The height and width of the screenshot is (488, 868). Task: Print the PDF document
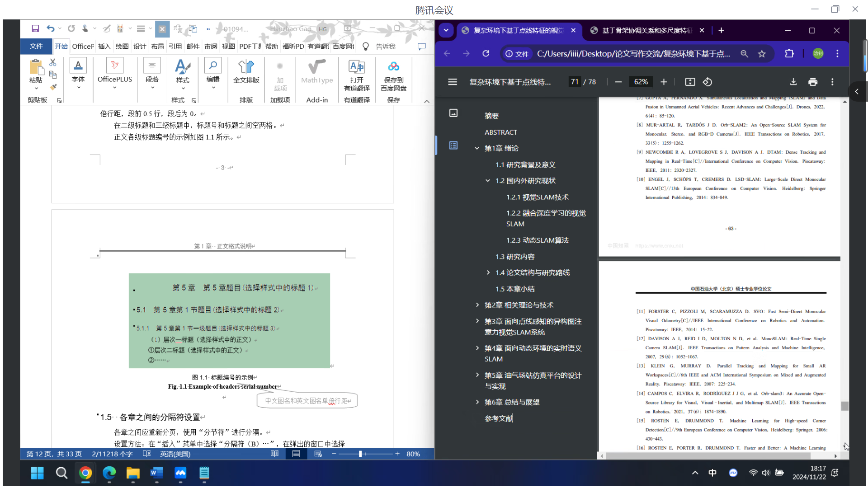pos(813,82)
